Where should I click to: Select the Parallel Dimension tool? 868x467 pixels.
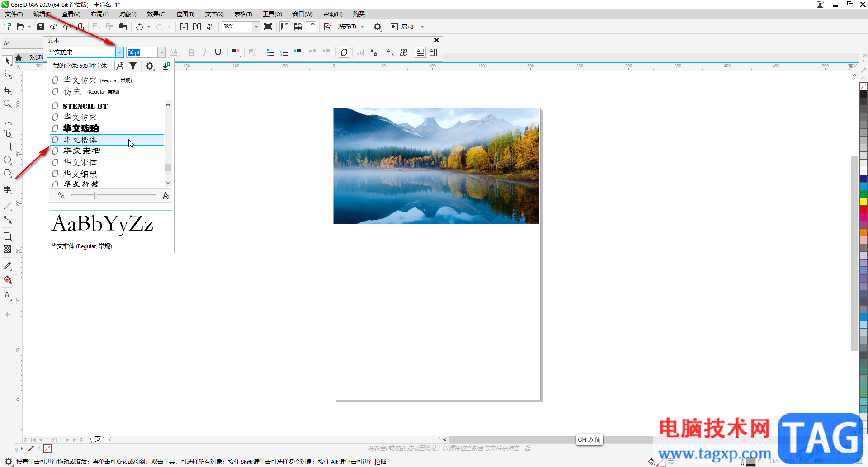[x=7, y=207]
